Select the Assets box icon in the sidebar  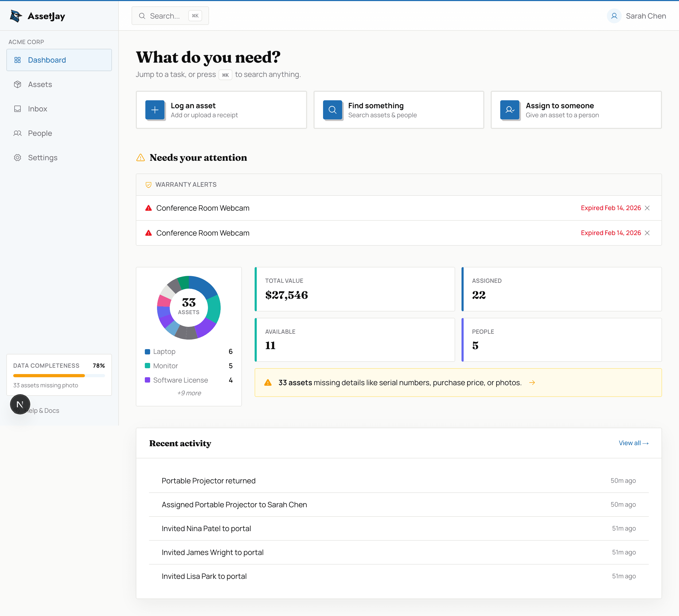pyautogui.click(x=18, y=84)
